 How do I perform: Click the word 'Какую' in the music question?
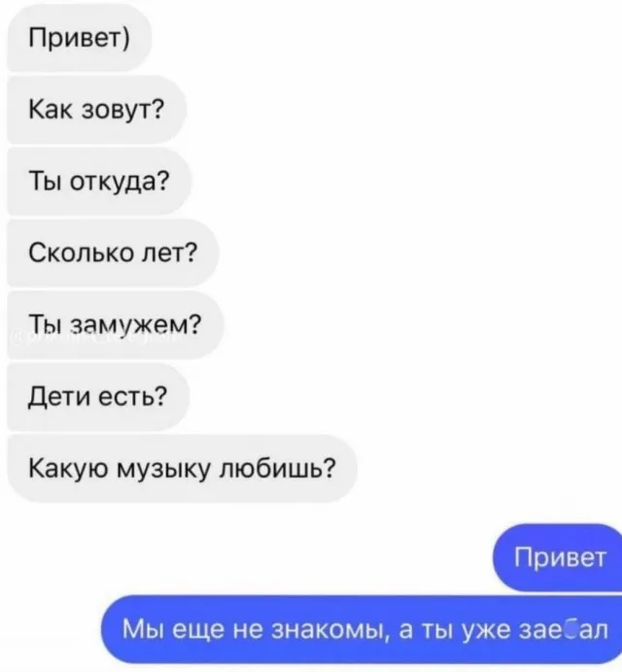tap(69, 469)
